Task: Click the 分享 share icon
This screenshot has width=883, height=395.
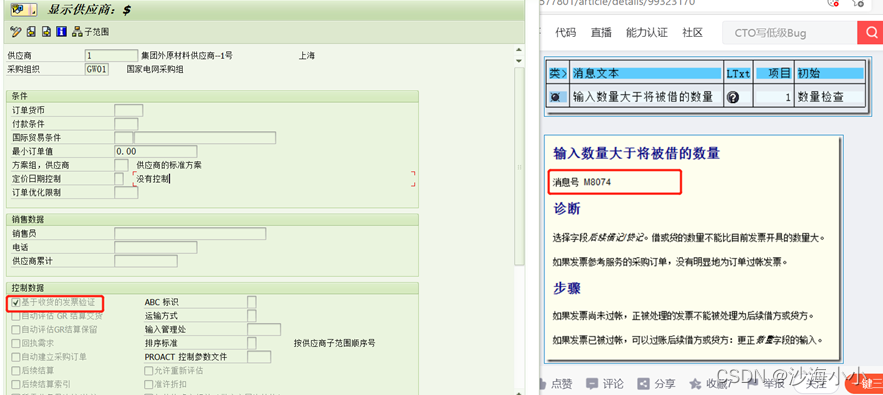Action: click(x=643, y=384)
